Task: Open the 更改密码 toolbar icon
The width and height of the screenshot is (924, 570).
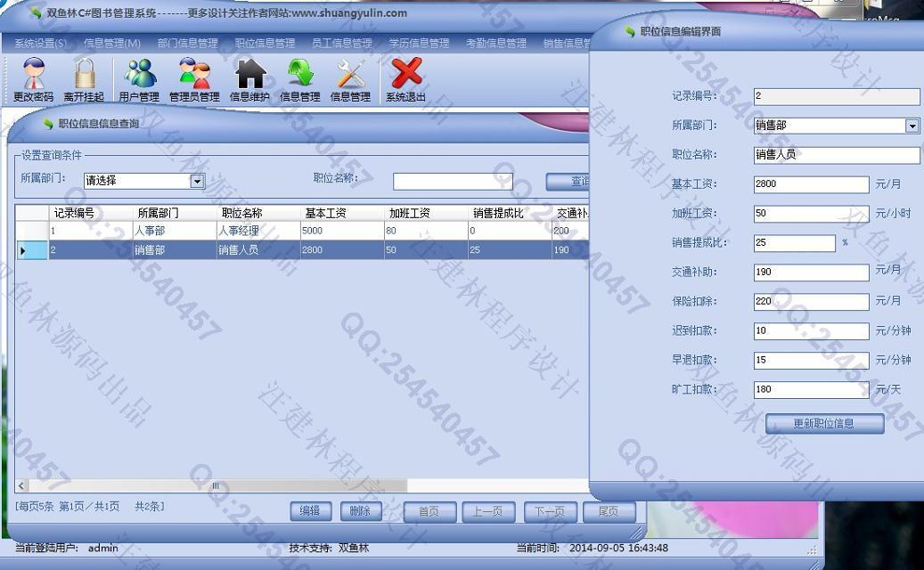Action: 34,80
